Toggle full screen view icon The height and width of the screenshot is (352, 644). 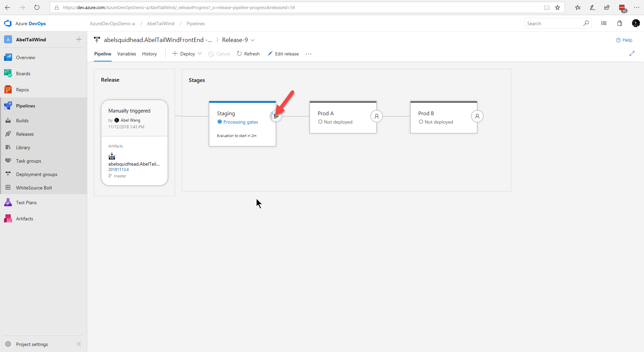(x=632, y=54)
